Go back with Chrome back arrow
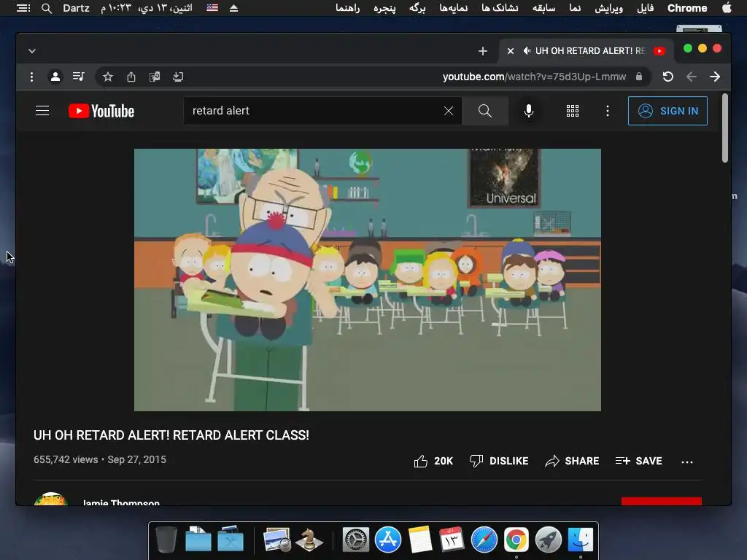The width and height of the screenshot is (747, 560). pyautogui.click(x=692, y=77)
